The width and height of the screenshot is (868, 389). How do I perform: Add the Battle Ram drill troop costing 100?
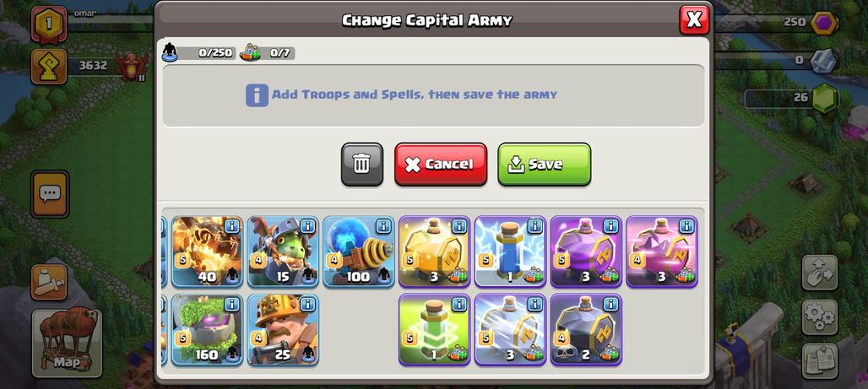pyautogui.click(x=359, y=251)
